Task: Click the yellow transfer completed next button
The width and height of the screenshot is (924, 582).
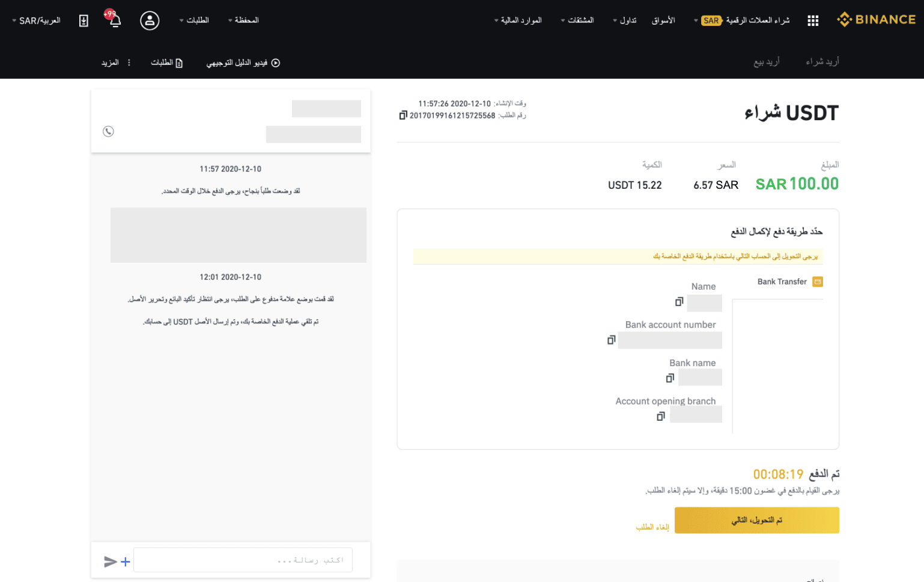Action: point(757,520)
